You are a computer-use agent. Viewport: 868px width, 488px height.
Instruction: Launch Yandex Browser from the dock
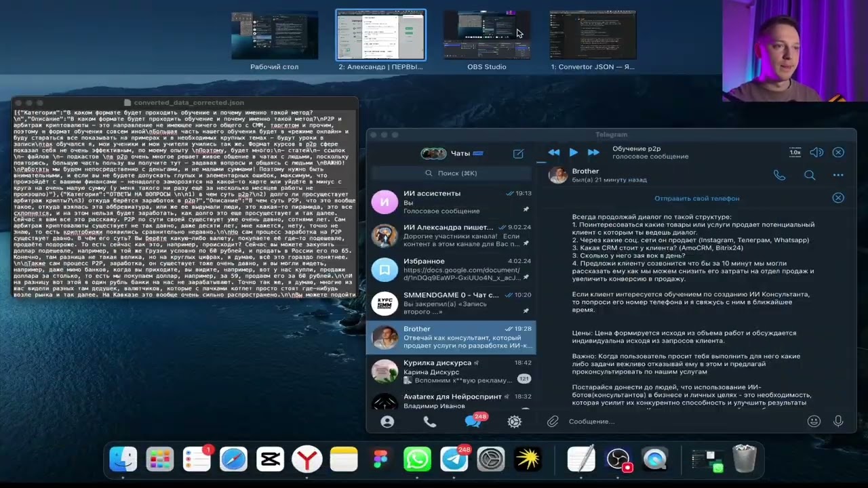(x=307, y=460)
